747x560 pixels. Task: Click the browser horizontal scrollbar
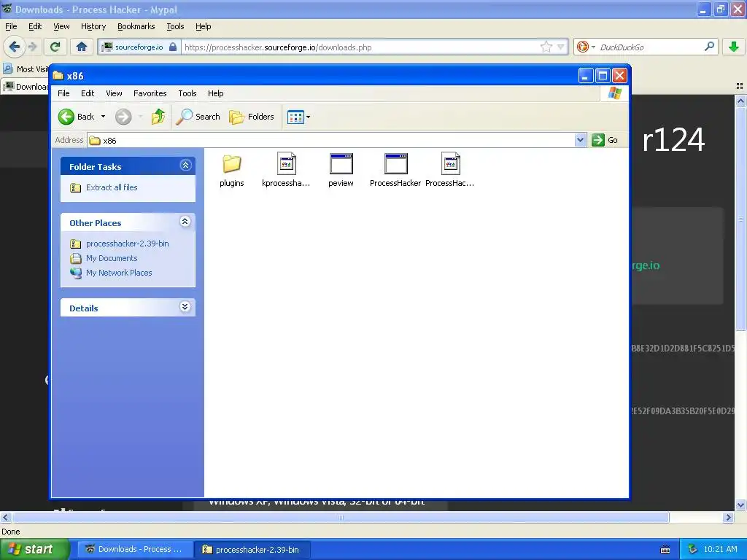tap(341, 517)
